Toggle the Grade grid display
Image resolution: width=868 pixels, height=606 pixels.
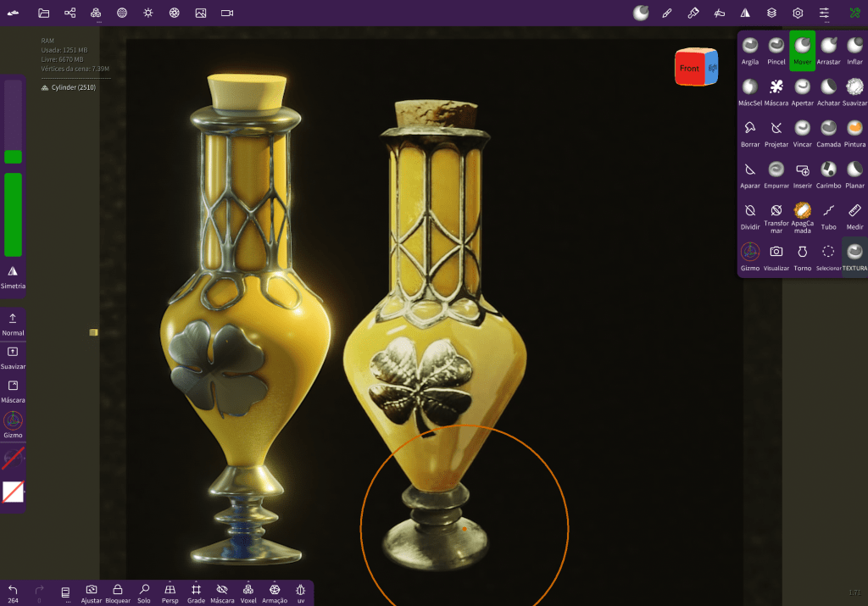click(196, 592)
